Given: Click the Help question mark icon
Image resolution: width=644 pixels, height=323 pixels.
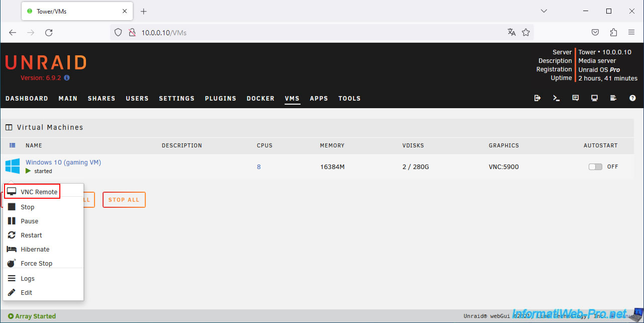Looking at the screenshot, I should click(632, 98).
